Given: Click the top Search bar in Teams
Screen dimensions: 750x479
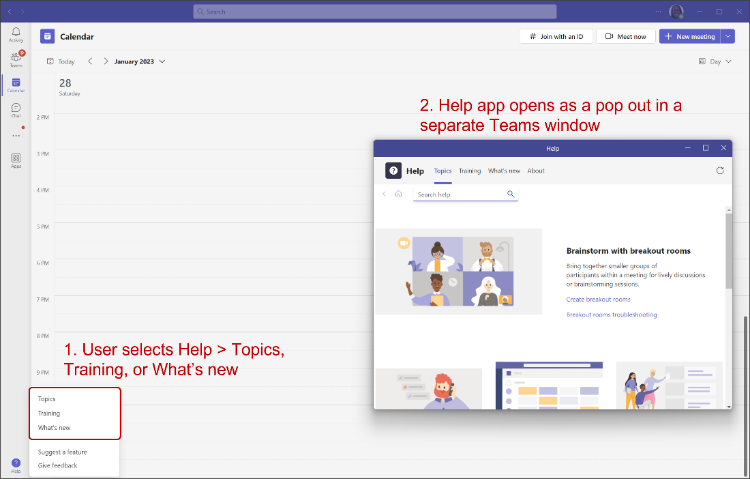Looking at the screenshot, I should [x=375, y=11].
